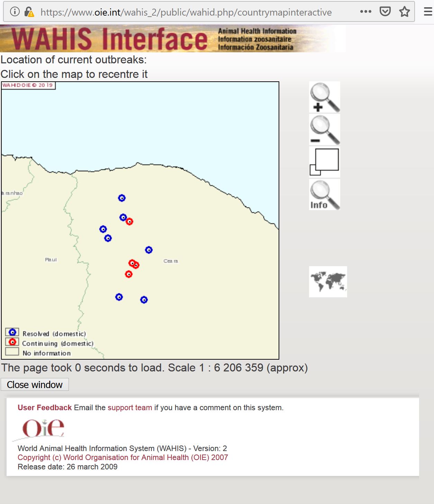This screenshot has width=434, height=504.
Task: Bookmark this page with the star
Action: coord(405,12)
